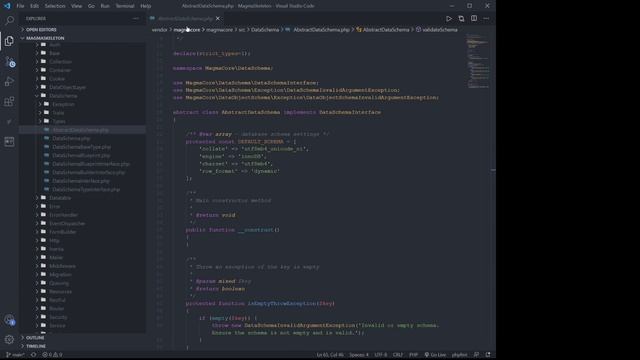
Task: Open the Explorer view icon
Action: tap(9, 41)
